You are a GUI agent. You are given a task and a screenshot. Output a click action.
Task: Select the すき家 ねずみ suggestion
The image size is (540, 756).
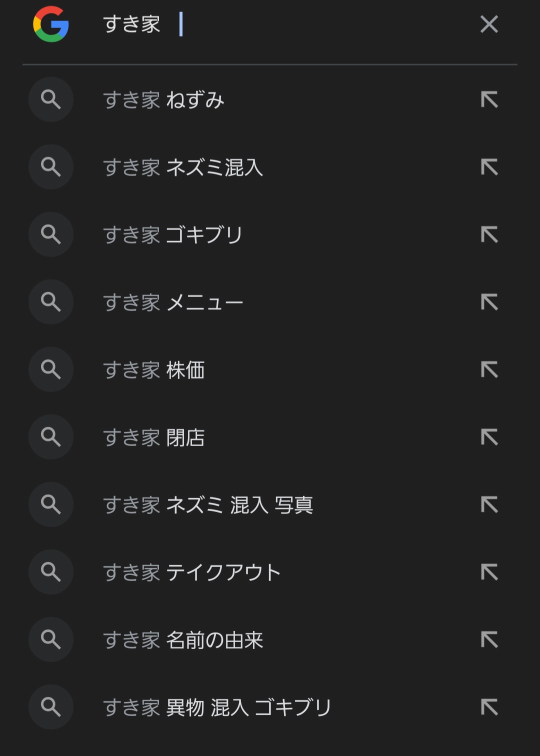pyautogui.click(x=164, y=100)
